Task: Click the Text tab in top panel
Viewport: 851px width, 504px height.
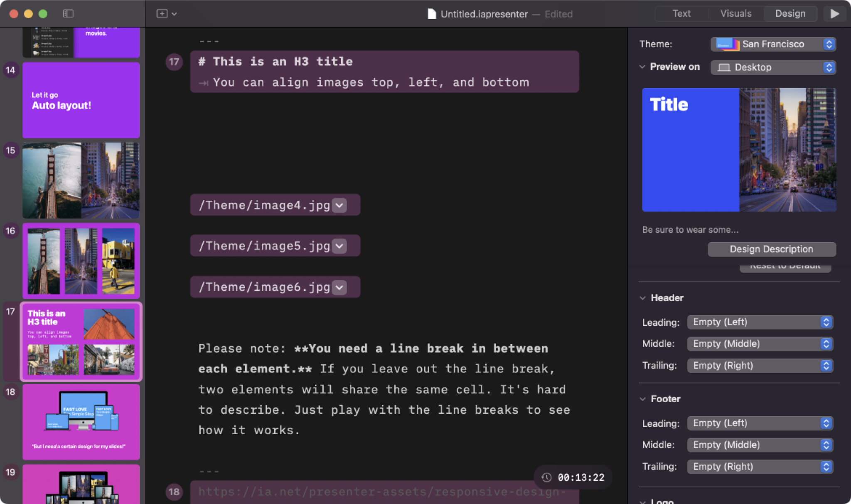Action: click(681, 13)
